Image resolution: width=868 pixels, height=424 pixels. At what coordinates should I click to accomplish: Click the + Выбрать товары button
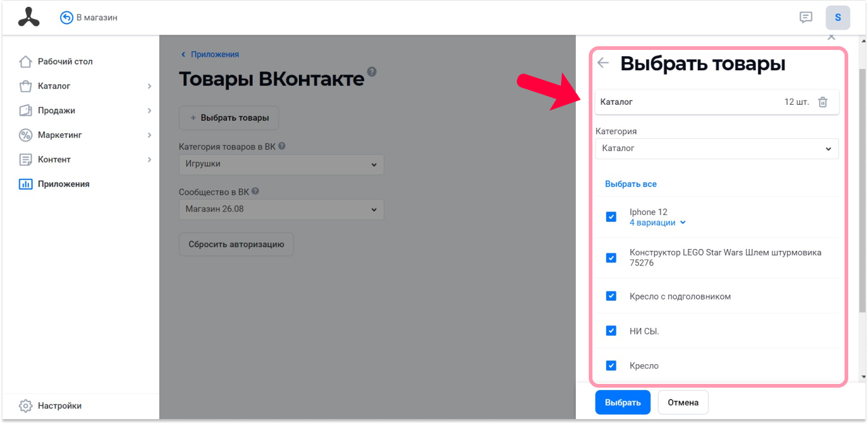(229, 118)
